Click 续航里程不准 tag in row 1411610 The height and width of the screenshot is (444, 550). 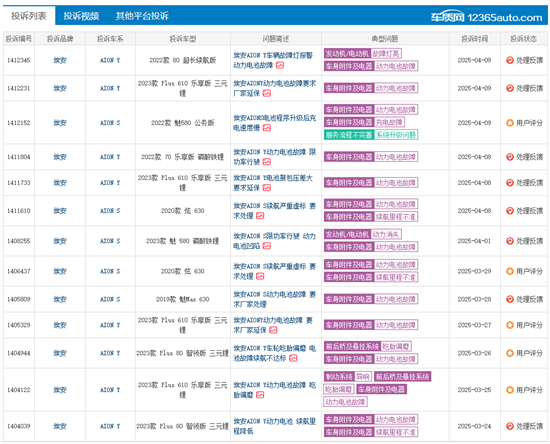coord(396,217)
